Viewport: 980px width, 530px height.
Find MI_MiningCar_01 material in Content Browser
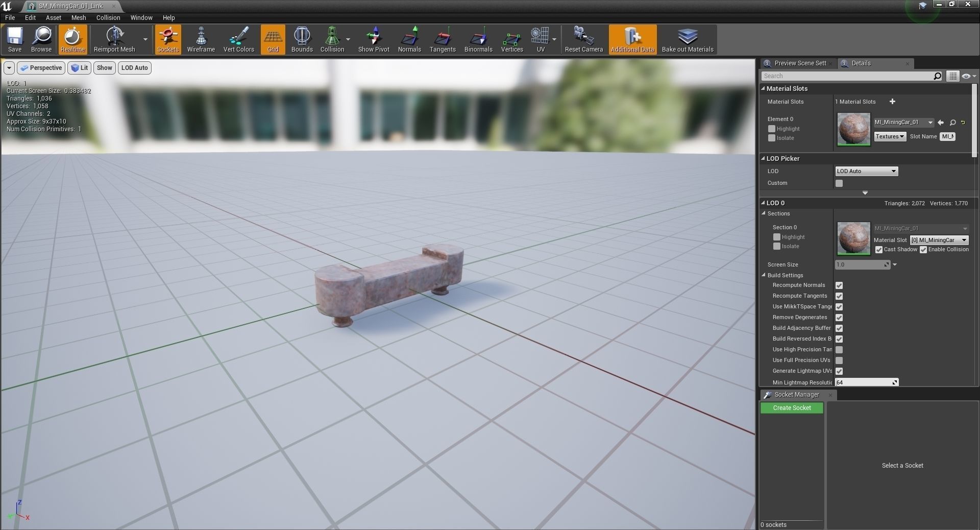[952, 123]
